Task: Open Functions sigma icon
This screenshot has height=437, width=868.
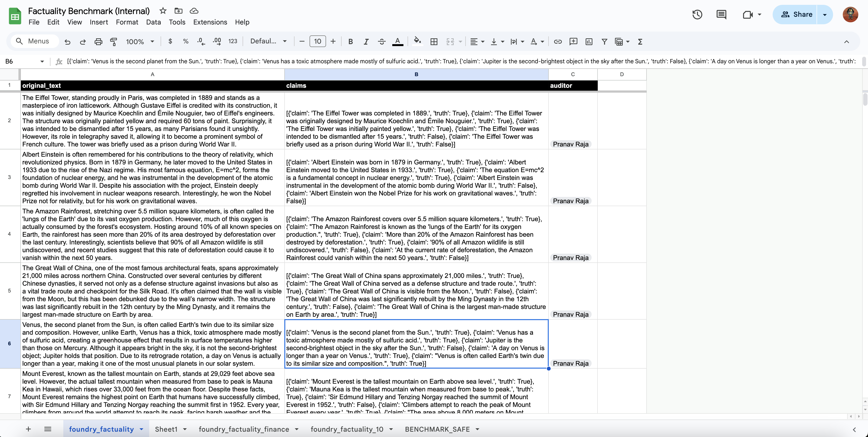Action: tap(640, 41)
